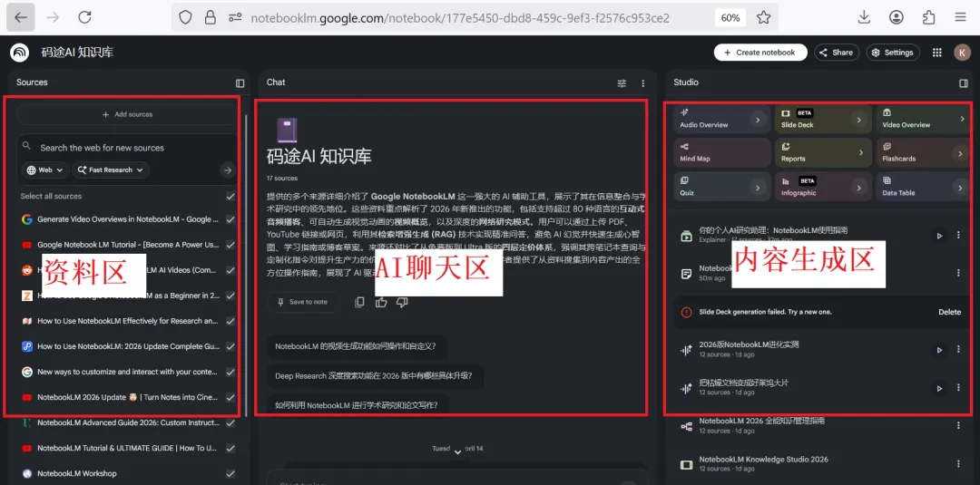Viewport: 980px width, 485px height.
Task: Expand Slide Deck options chevron
Action: click(859, 120)
